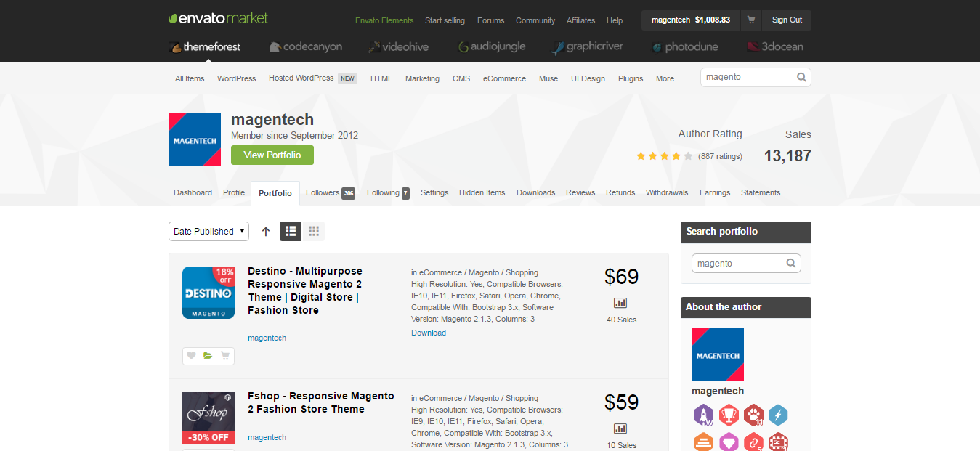Switch to grid view layout

coord(314,231)
